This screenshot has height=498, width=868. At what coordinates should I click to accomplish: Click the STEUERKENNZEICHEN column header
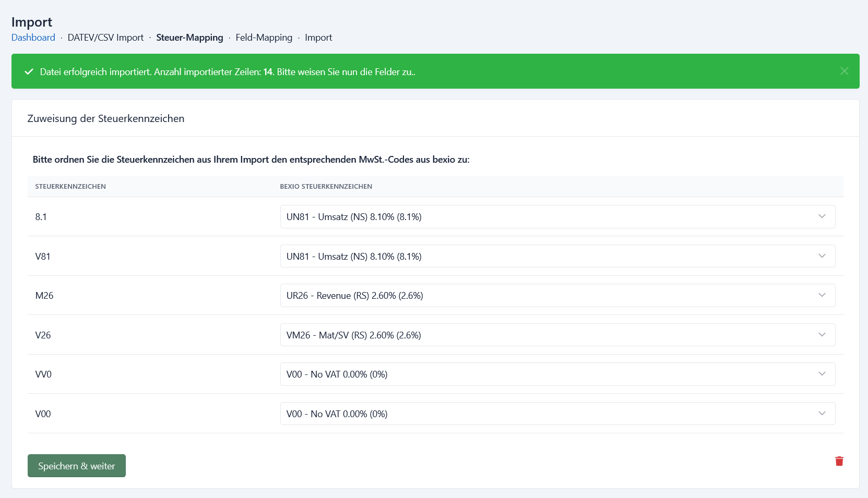click(x=70, y=187)
